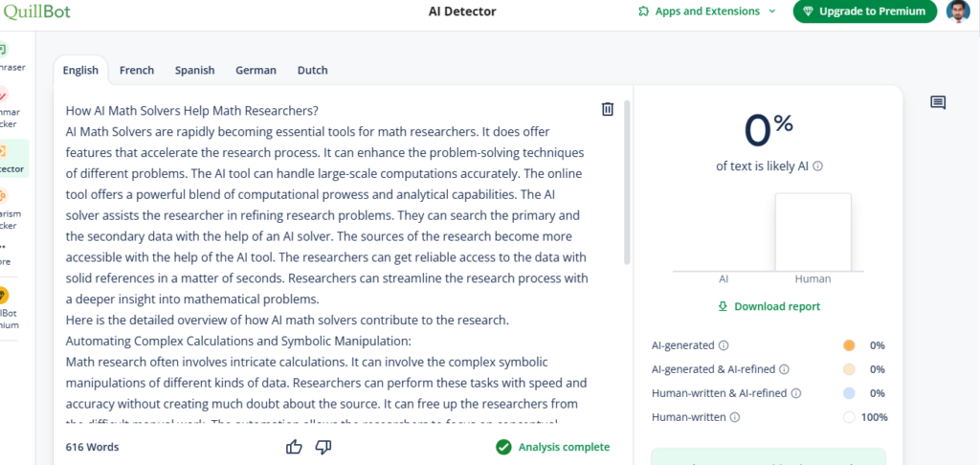The image size is (980, 465).
Task: Switch to the French tab
Action: point(137,70)
